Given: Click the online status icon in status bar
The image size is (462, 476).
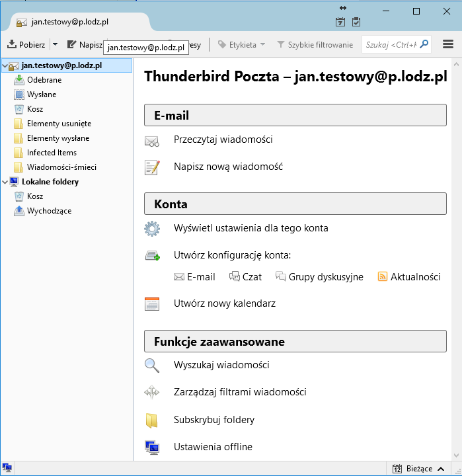Looking at the screenshot, I should [x=7, y=468].
